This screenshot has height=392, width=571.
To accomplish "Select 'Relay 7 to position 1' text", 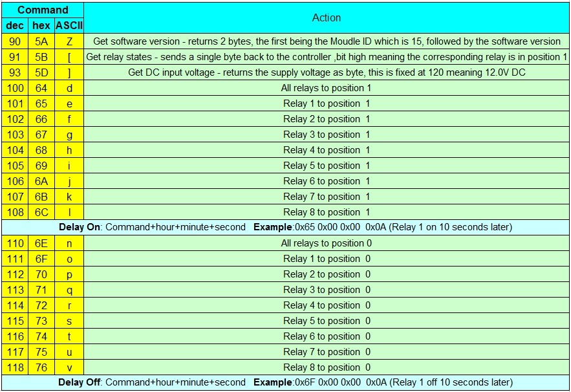I will click(327, 197).
